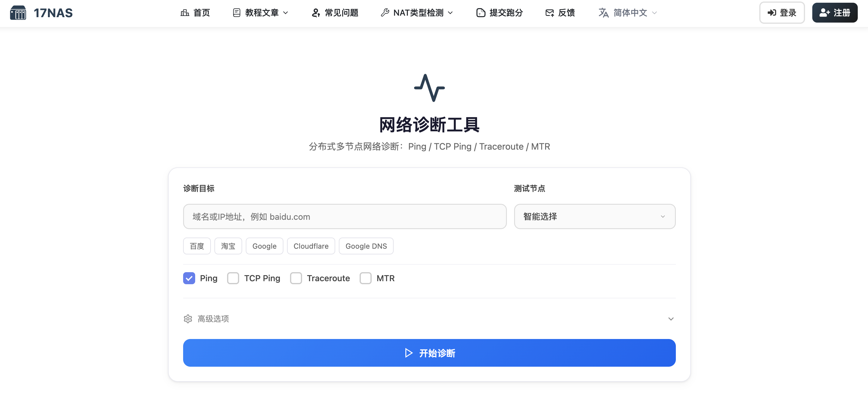868x395 pixels.
Task: Click the feedback mail icon
Action: coord(550,13)
